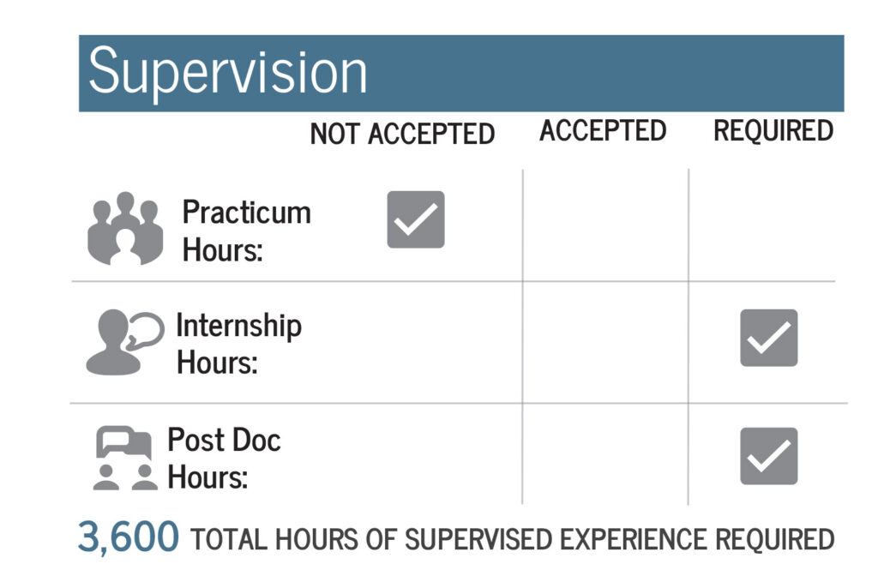The image size is (878, 588).
Task: Click the empty Not Accepted cell for Internship Hours
Action: coord(416,341)
